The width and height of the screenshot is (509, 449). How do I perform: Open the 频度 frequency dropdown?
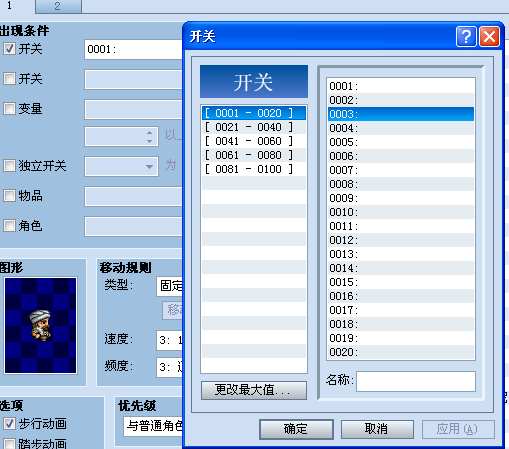(x=169, y=367)
